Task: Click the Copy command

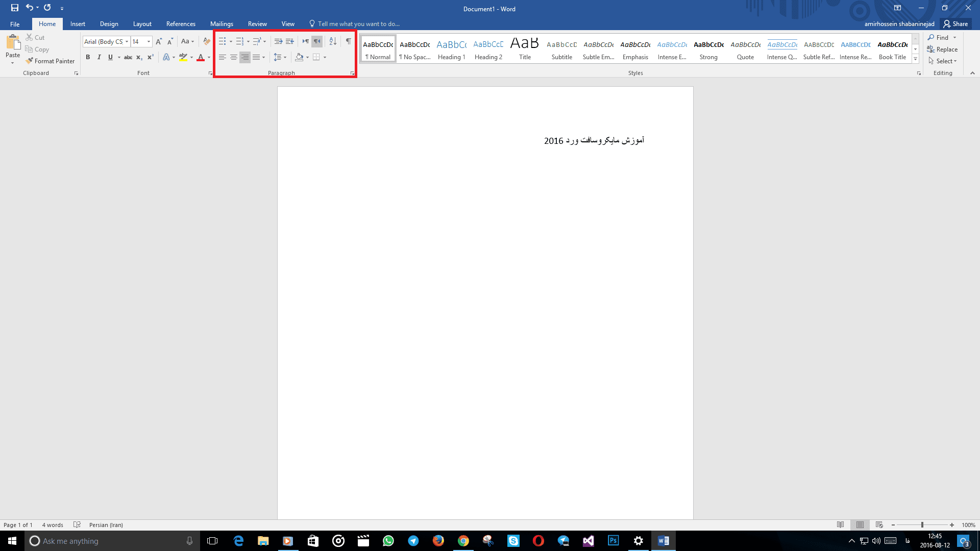Action: [x=37, y=49]
